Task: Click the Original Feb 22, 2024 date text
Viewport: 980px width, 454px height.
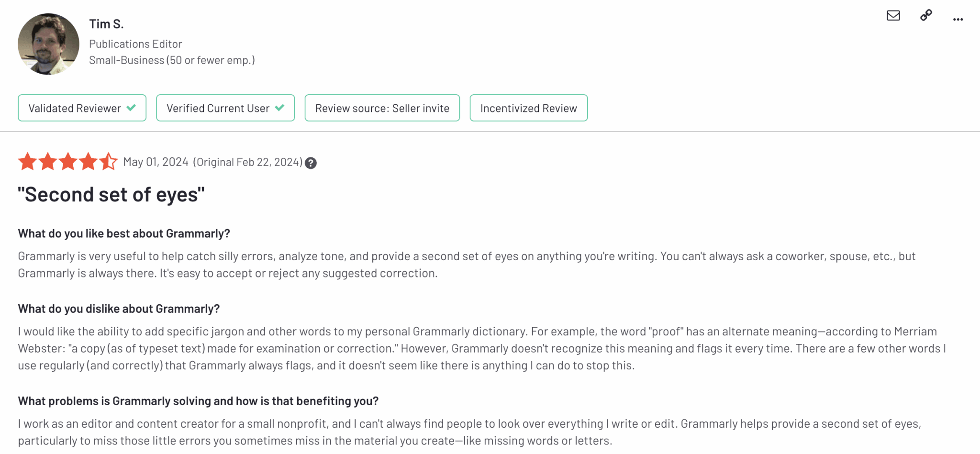Action: 248,162
